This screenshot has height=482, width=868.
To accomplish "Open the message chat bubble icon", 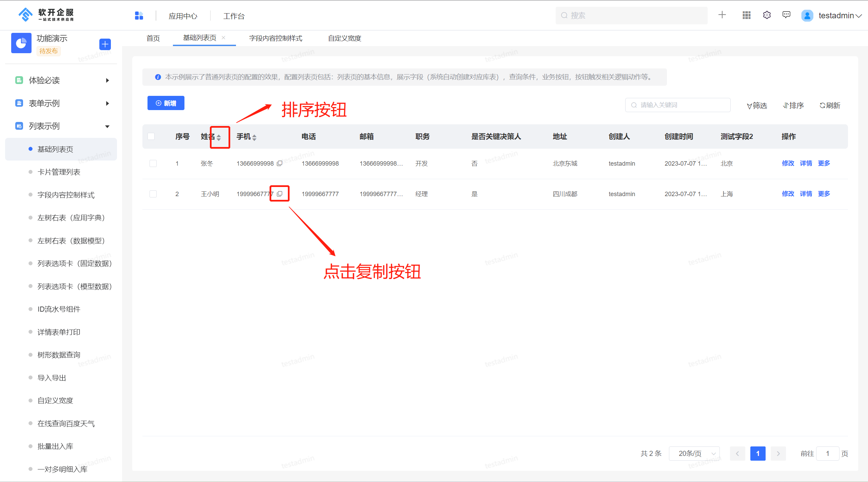I will click(x=786, y=15).
